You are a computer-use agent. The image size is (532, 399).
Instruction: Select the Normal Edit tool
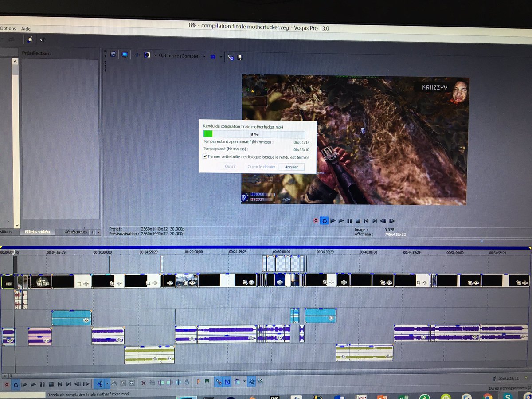click(x=99, y=384)
